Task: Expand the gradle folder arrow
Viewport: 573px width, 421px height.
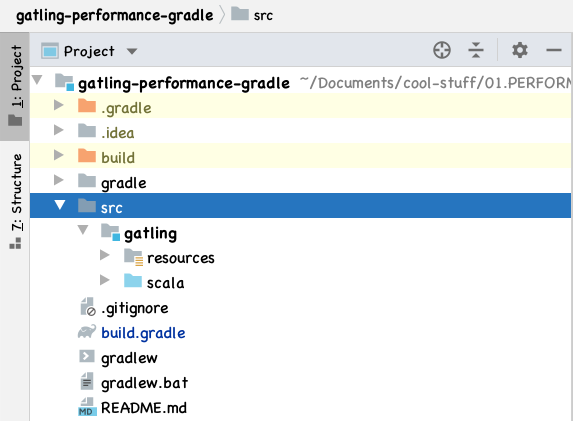Action: tap(58, 180)
